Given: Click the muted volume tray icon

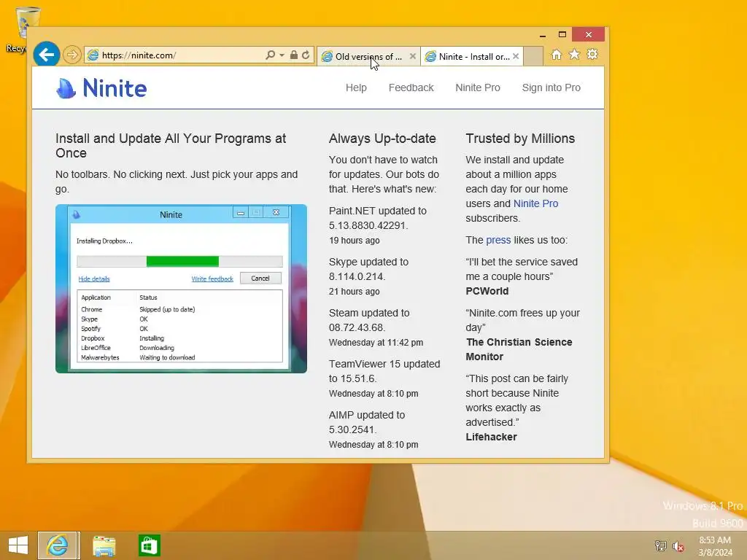Looking at the screenshot, I should click(x=678, y=546).
